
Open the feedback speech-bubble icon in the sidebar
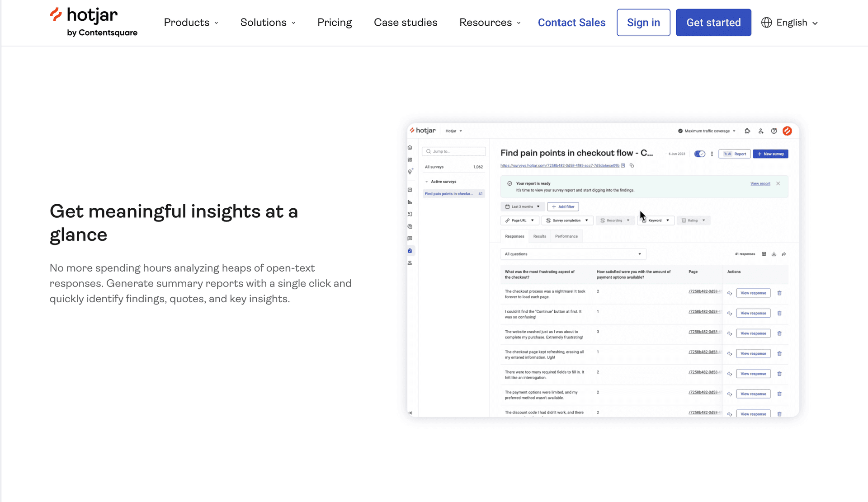410,239
